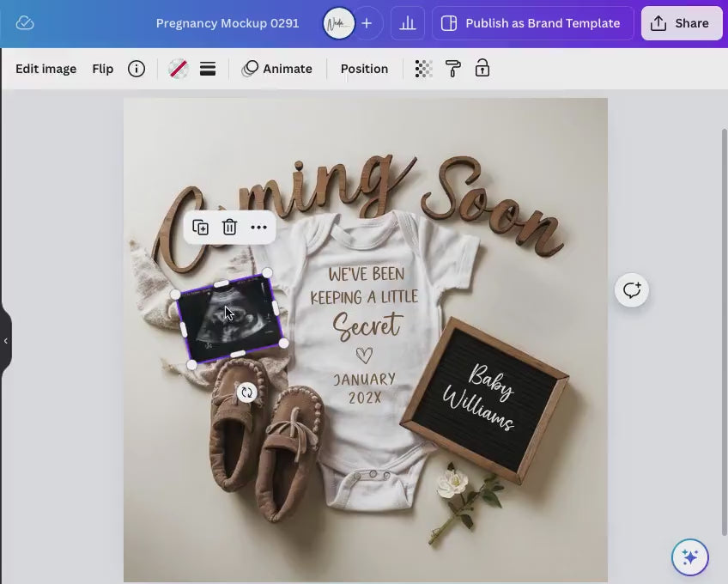Click the rotate handle below the ultrasound
This screenshot has width=728, height=584.
247,392
